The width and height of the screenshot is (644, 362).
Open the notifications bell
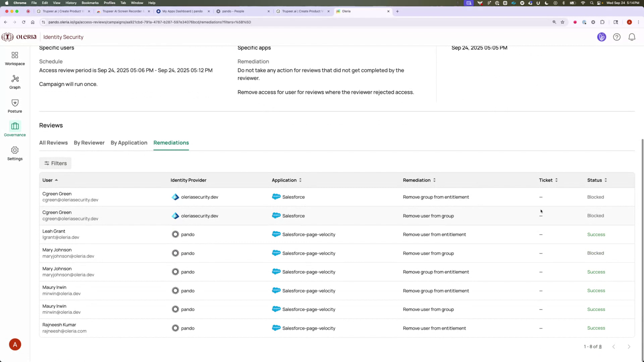tap(632, 37)
